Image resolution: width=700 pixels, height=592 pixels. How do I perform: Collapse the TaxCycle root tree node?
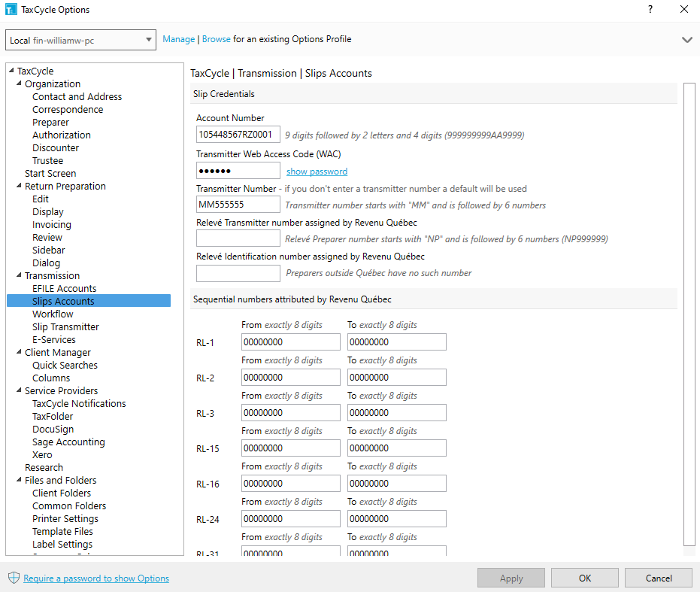coord(11,71)
